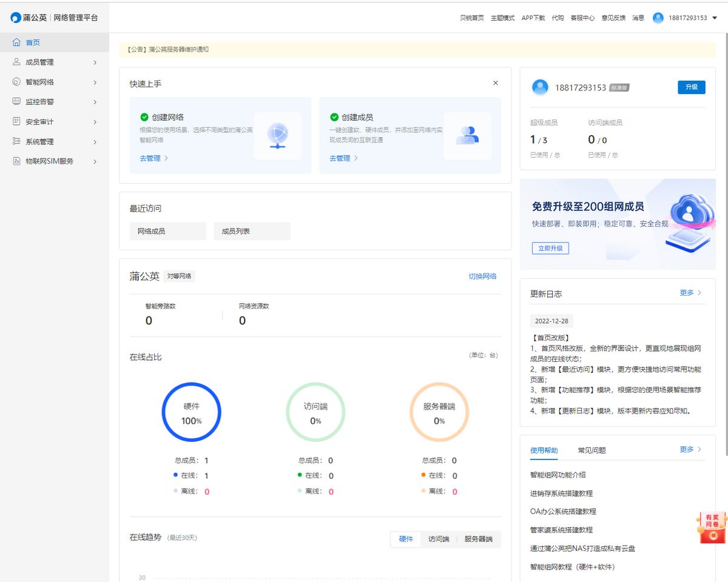This screenshot has width=728, height=582.
Task: Click the 标准版 badge
Action: (619, 88)
